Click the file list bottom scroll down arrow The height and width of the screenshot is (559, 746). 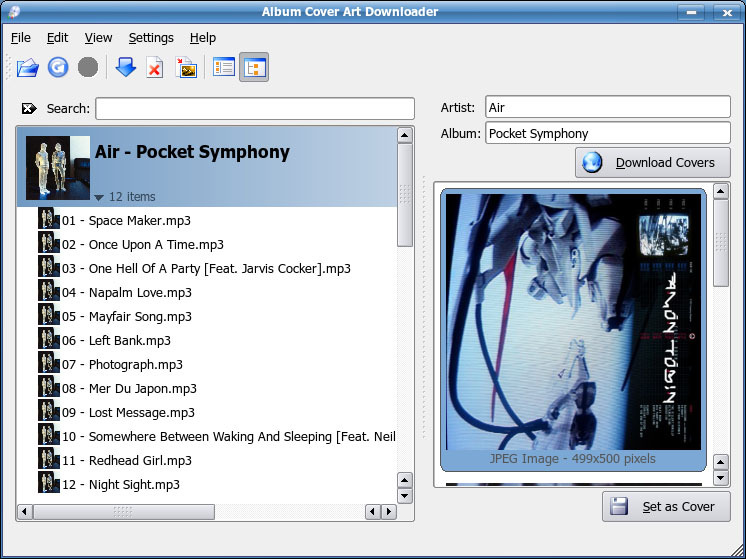point(404,496)
